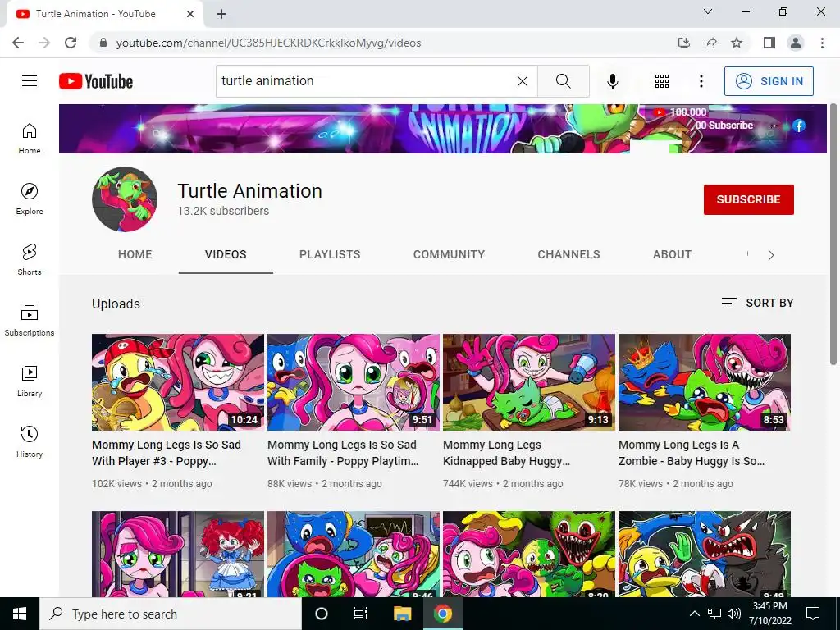Viewport: 840px width, 630px height.
Task: Click the YouTube logo
Action: (x=96, y=81)
